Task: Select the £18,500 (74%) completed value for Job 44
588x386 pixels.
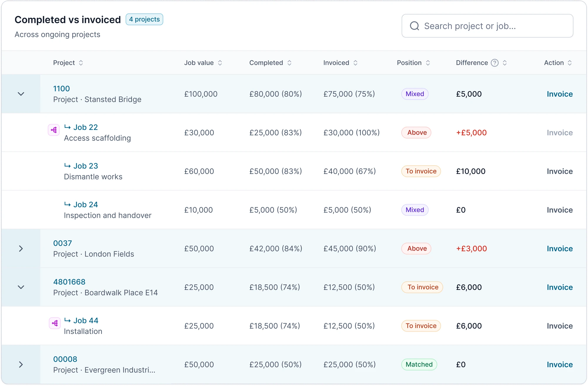Action: click(275, 326)
